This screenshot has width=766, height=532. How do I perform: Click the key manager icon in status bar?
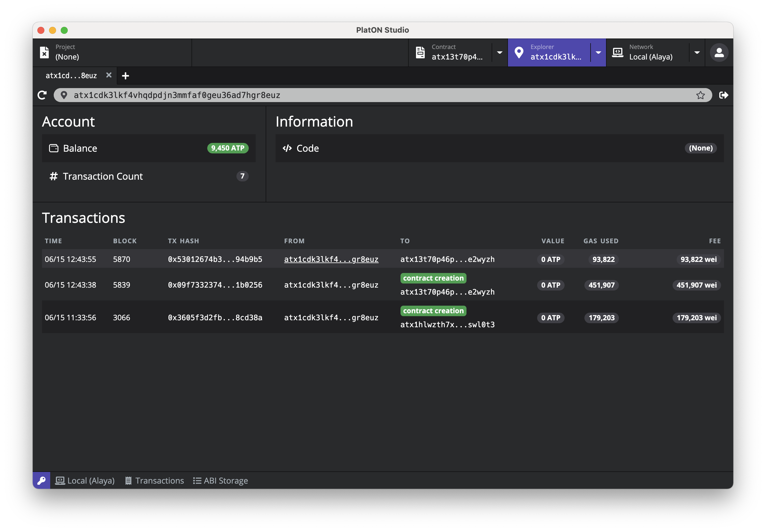(41, 480)
